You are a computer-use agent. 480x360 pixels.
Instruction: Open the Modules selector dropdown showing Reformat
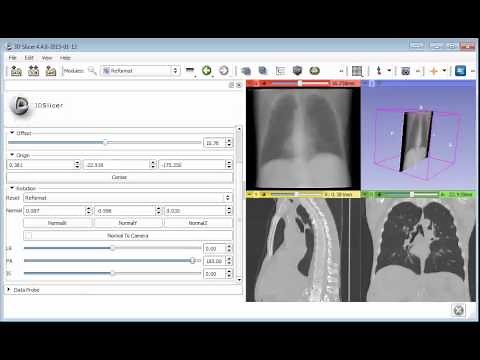[x=140, y=71]
